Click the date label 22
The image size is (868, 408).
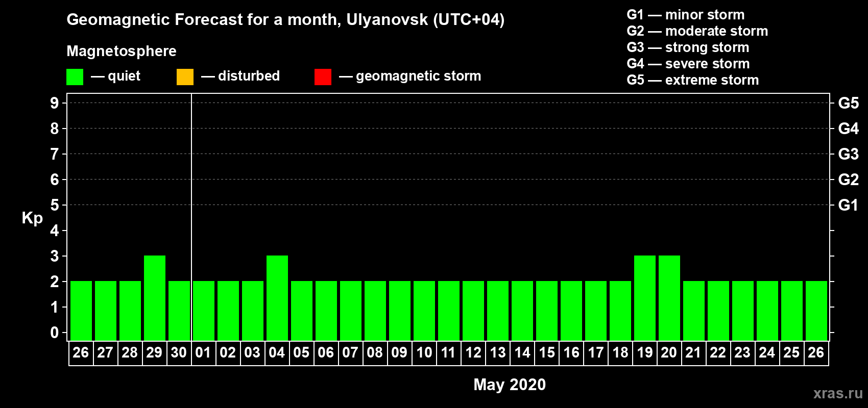pos(718,353)
